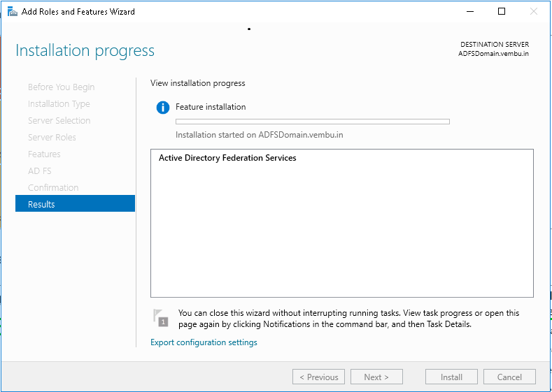Maximize the wizard window
This screenshot has height=392, width=552.
click(502, 11)
